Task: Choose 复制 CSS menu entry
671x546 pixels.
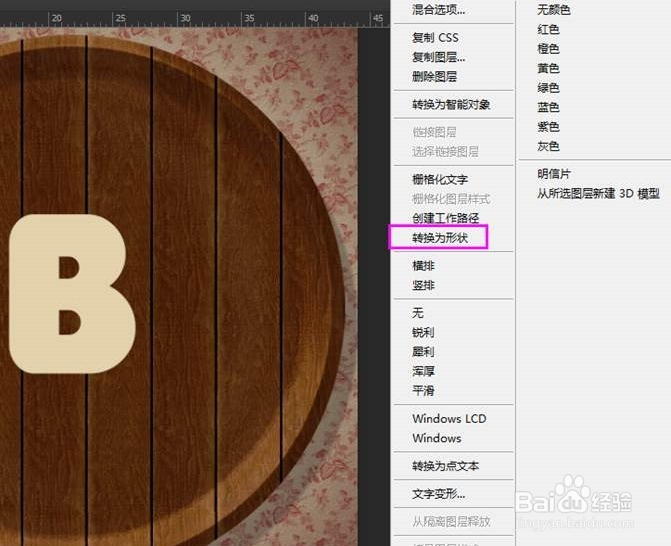Action: click(435, 38)
